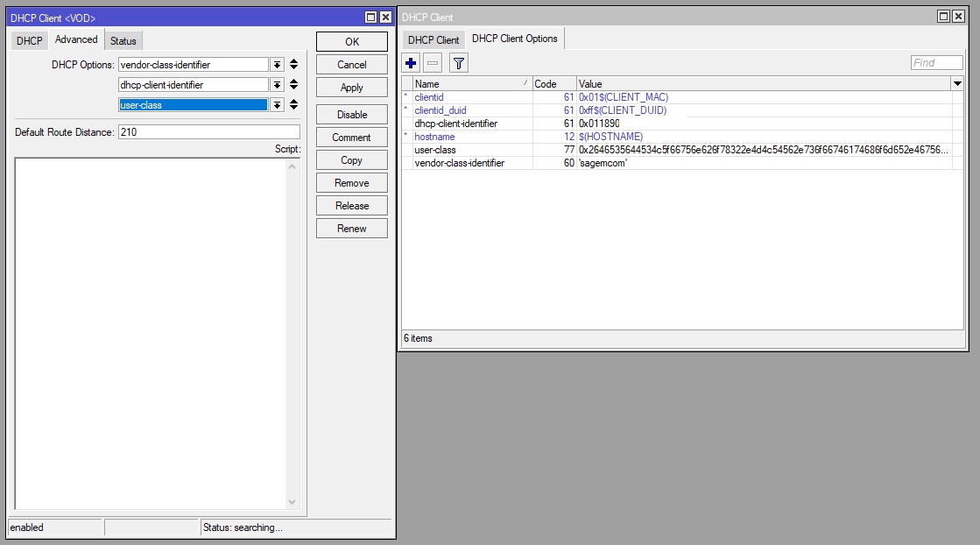Click code 12 in hostname row
This screenshot has height=545, width=980.
(x=568, y=137)
